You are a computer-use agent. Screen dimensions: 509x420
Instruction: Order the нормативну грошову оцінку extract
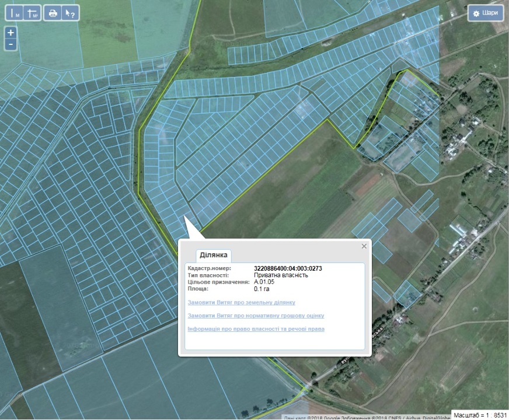coord(256,316)
